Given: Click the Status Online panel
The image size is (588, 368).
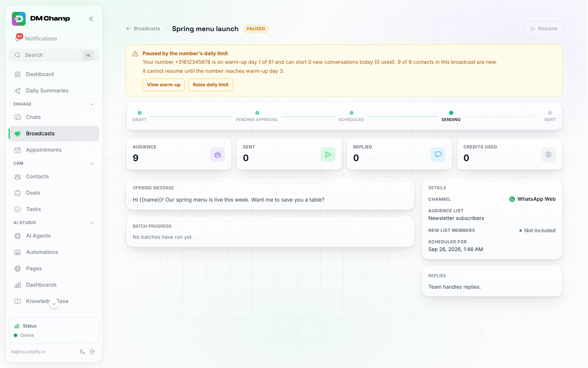Looking at the screenshot, I should click(54, 331).
